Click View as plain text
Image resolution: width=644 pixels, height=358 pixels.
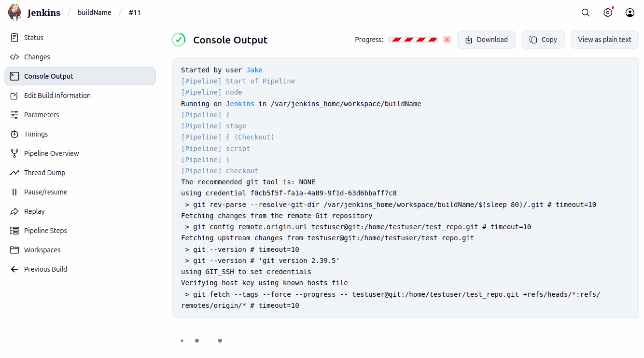(604, 40)
